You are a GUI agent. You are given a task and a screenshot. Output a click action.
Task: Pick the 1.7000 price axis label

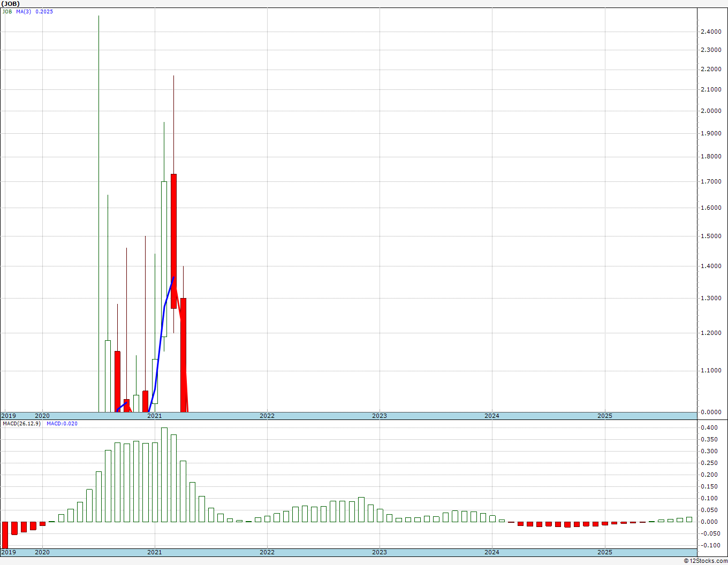click(x=711, y=182)
